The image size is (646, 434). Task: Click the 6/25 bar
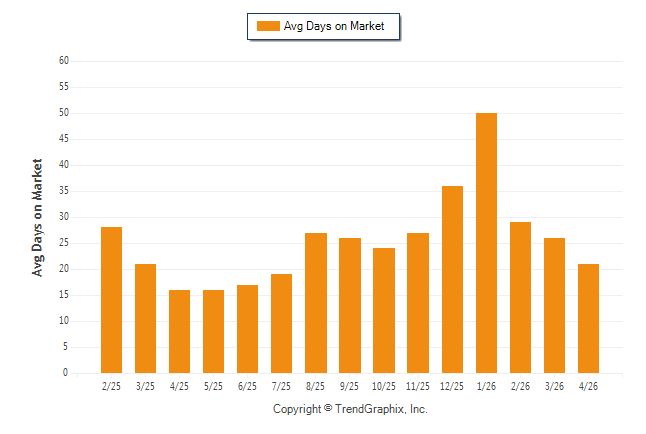click(247, 329)
